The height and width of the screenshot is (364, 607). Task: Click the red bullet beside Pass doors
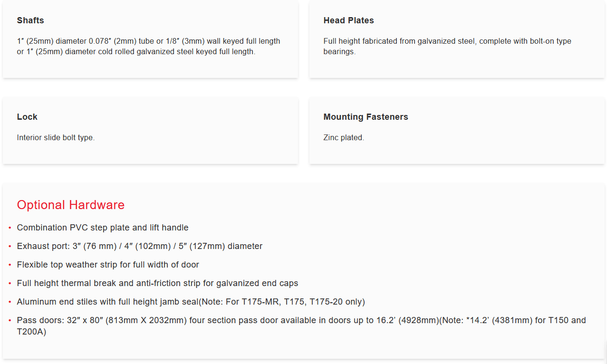[10, 321]
